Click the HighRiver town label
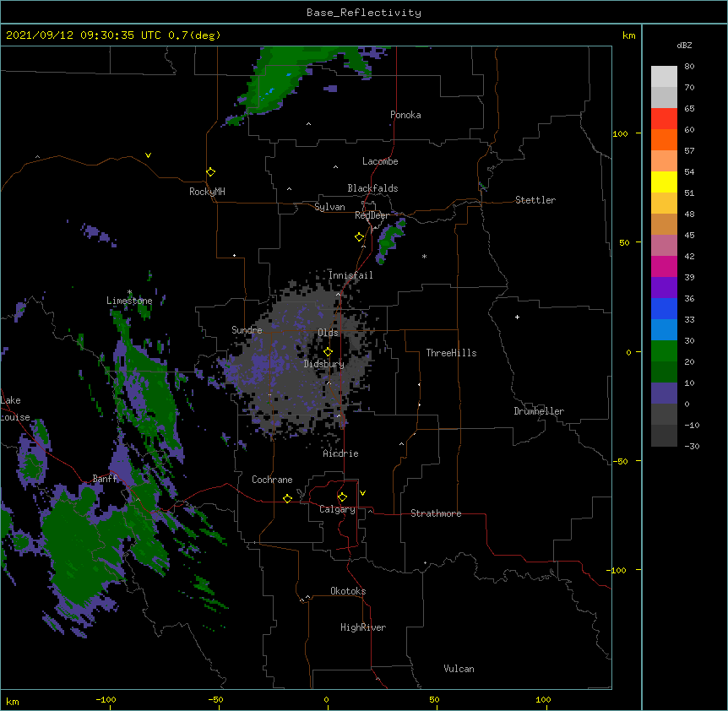The width and height of the screenshot is (728, 711). coord(363,627)
